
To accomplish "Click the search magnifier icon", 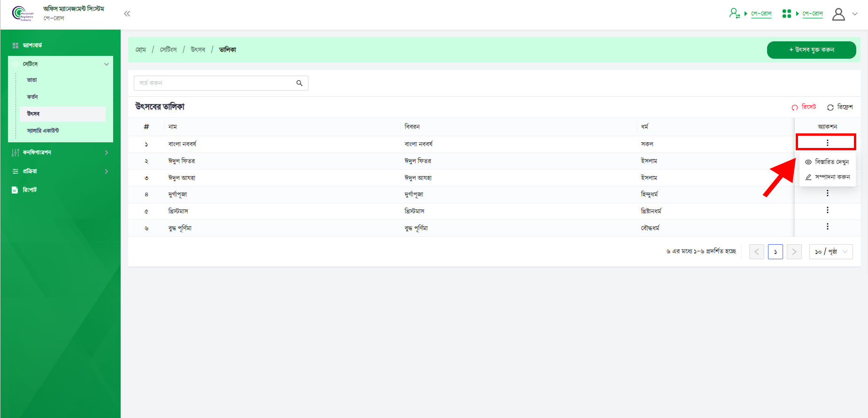I will (300, 83).
